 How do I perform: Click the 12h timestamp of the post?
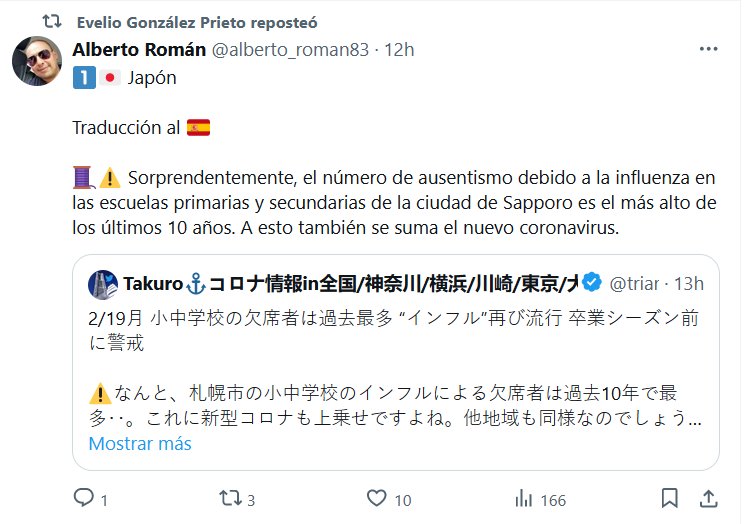point(399,49)
